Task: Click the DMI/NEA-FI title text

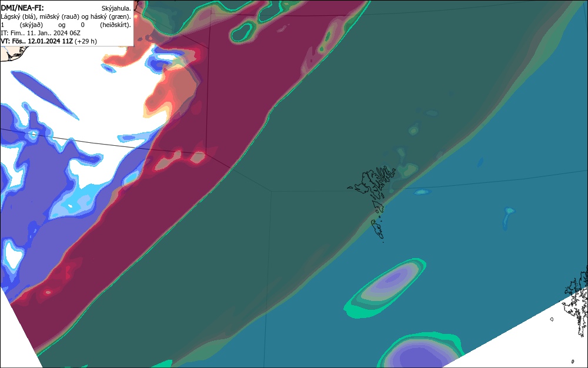Action: (22, 8)
